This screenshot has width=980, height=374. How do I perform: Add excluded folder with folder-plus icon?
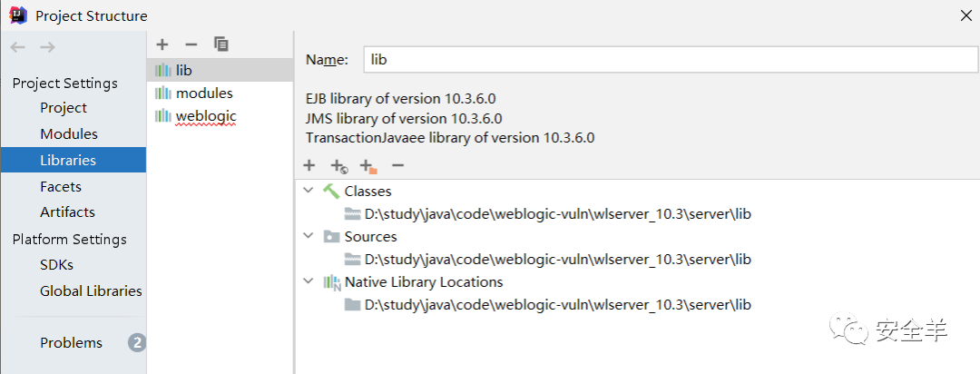368,166
